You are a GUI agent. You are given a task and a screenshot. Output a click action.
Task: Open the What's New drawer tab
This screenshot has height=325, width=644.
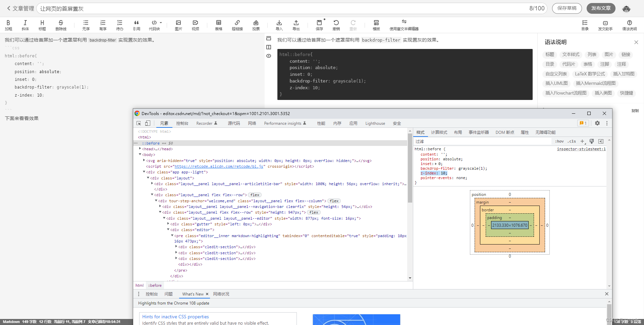point(193,294)
